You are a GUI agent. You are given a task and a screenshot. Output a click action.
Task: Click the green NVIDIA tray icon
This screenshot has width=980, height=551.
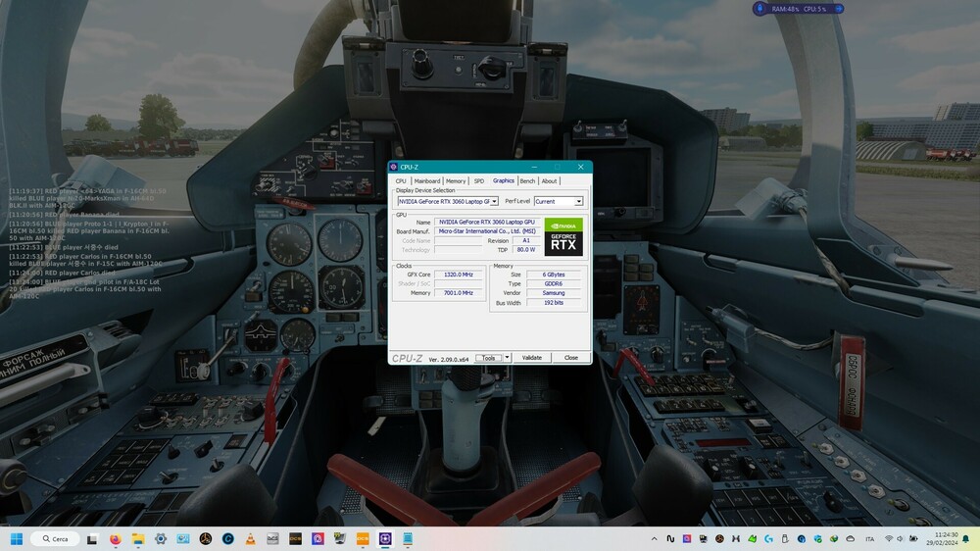[x=753, y=538]
